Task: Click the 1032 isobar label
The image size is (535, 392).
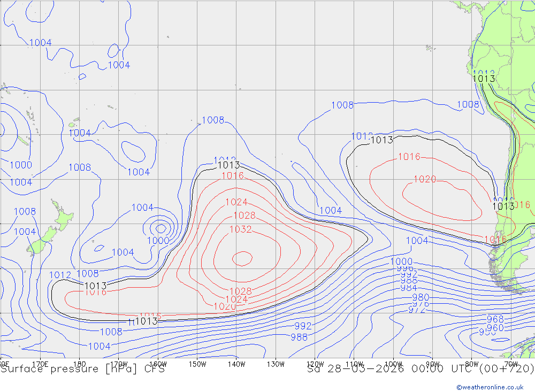Action: tap(241, 229)
